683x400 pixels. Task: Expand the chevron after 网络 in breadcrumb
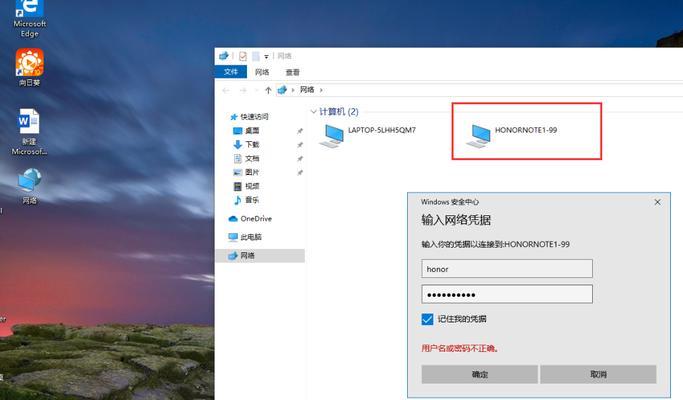pos(321,90)
